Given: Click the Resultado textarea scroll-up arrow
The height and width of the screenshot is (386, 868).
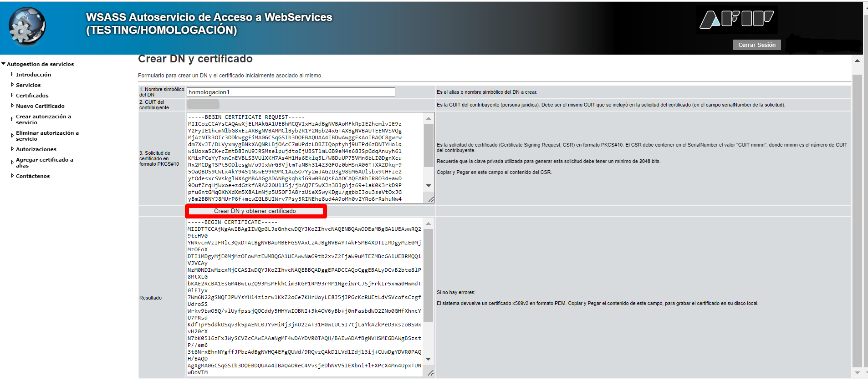Looking at the screenshot, I should coord(428,223).
